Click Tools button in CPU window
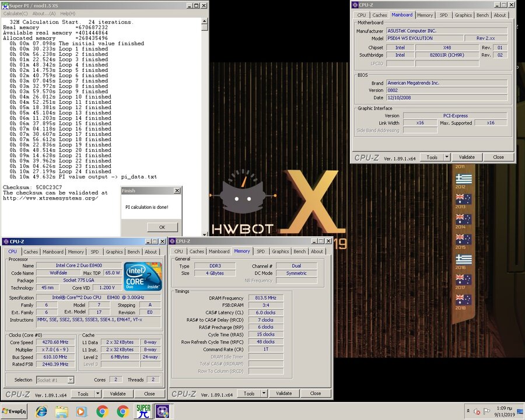The height and width of the screenshot is (420, 525). 83,394
